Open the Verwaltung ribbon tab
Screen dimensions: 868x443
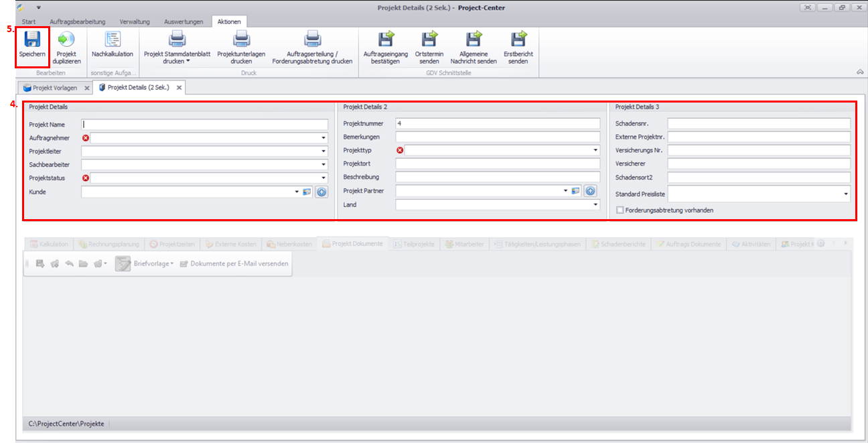(x=135, y=21)
